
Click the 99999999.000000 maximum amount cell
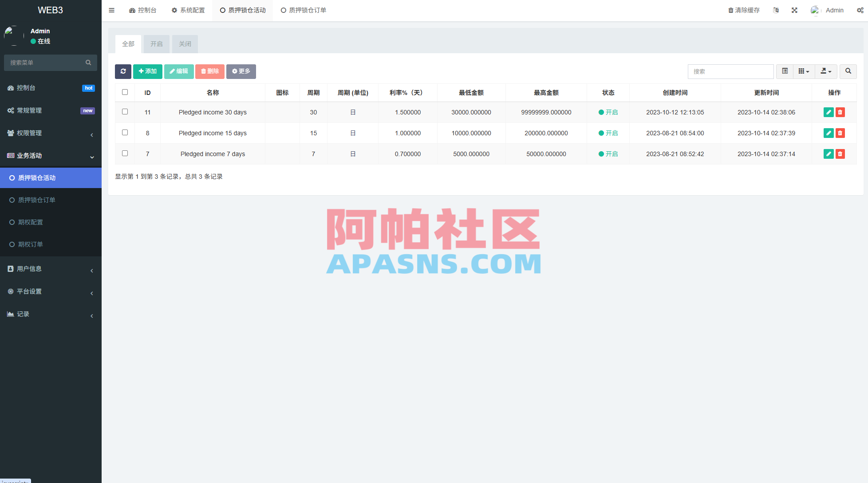tap(546, 112)
